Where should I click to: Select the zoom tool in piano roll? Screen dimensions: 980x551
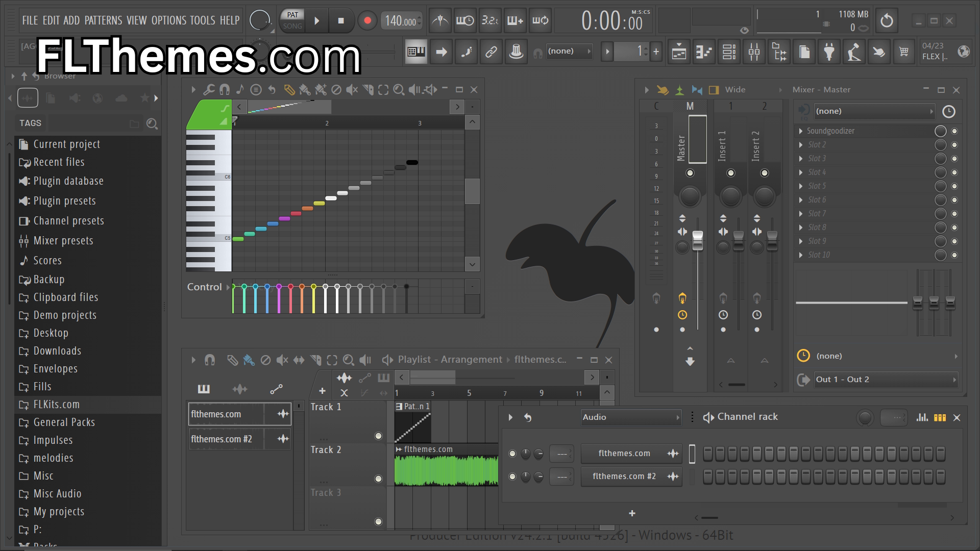[x=399, y=90]
